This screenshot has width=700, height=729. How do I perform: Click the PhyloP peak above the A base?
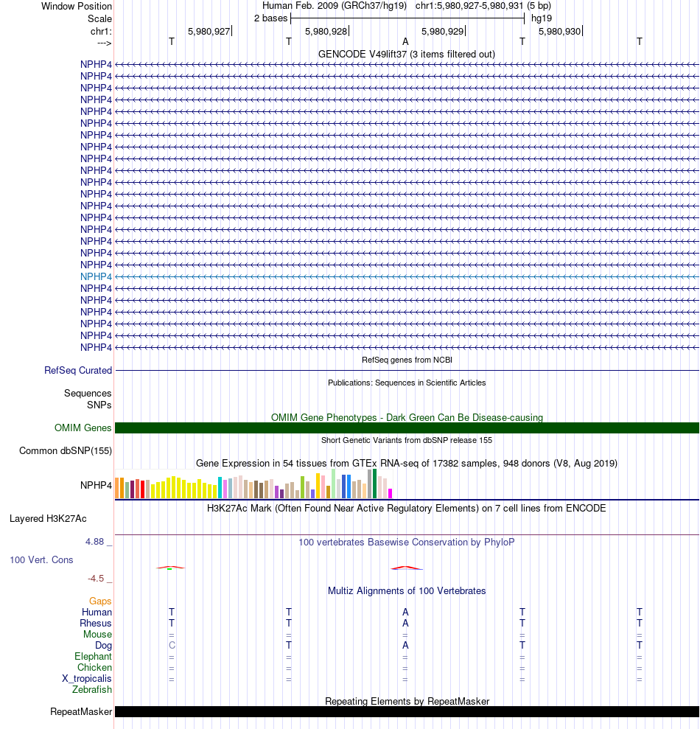(406, 568)
